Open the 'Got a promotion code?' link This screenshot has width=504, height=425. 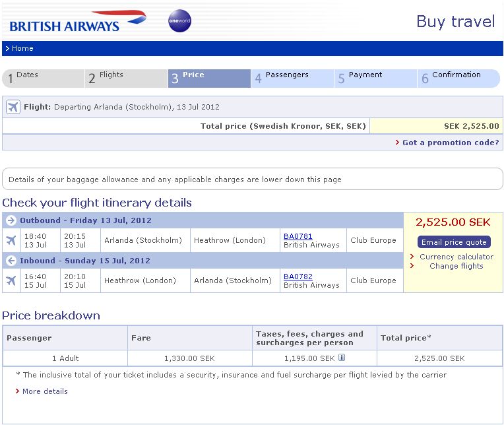tap(451, 143)
